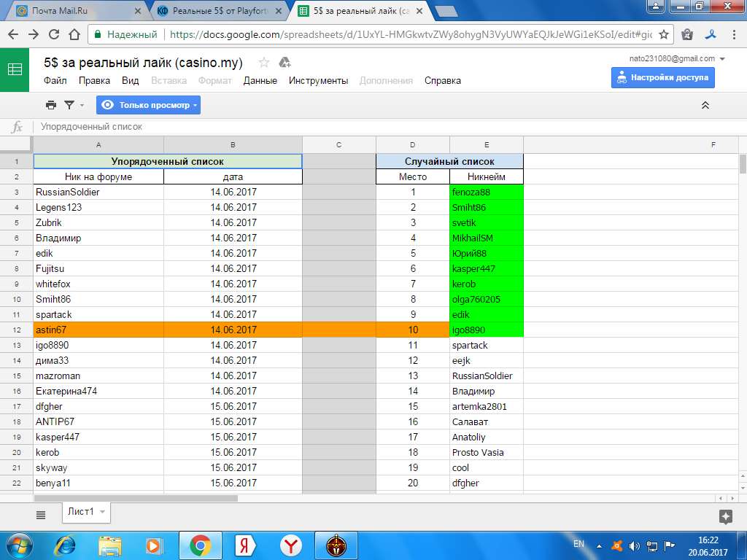Viewport: 747px width, 560px height.
Task: Open the 'Только просмотр' dropdown
Action: click(x=148, y=105)
